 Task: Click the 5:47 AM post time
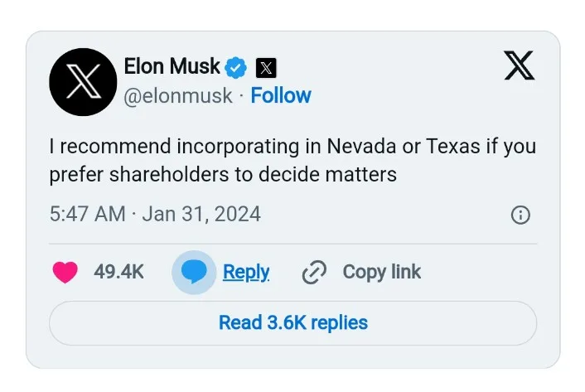pos(87,214)
